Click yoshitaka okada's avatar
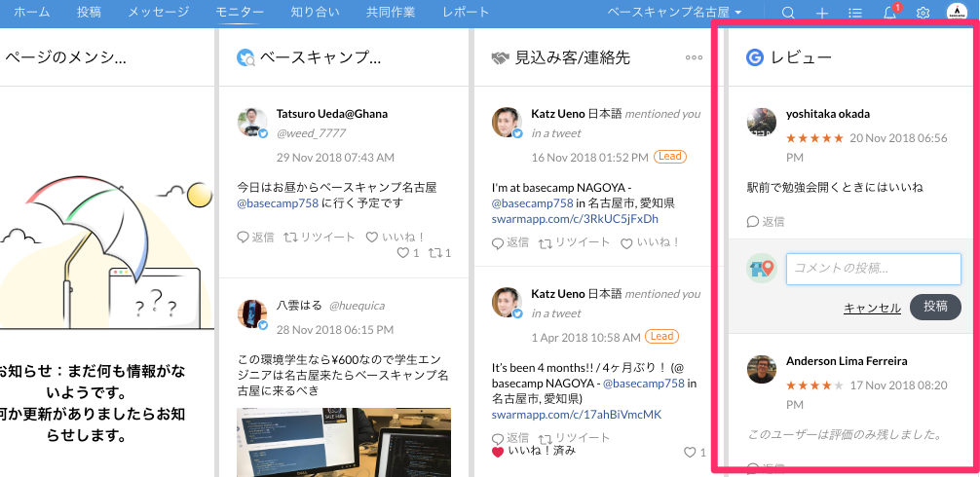 click(x=762, y=123)
